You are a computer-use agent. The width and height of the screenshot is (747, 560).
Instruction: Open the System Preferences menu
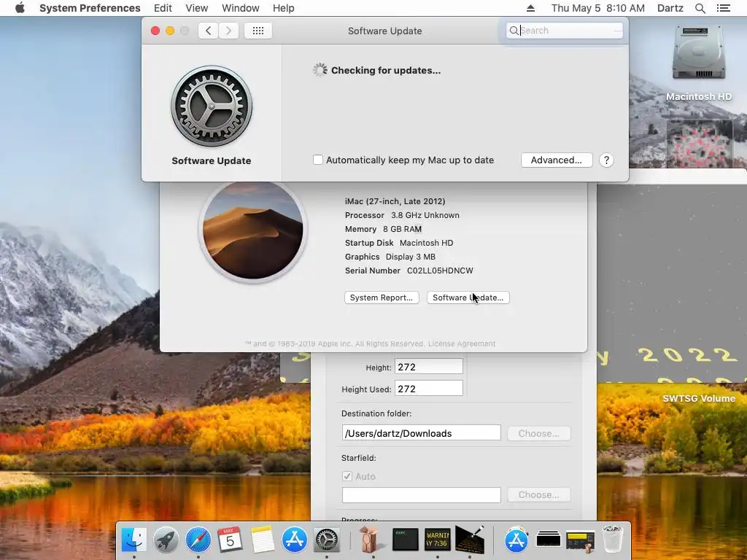90,8
